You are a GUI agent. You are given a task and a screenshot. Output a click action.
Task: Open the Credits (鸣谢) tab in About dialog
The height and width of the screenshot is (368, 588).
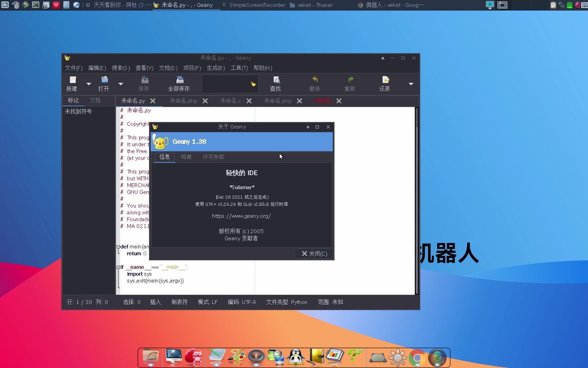coord(186,157)
